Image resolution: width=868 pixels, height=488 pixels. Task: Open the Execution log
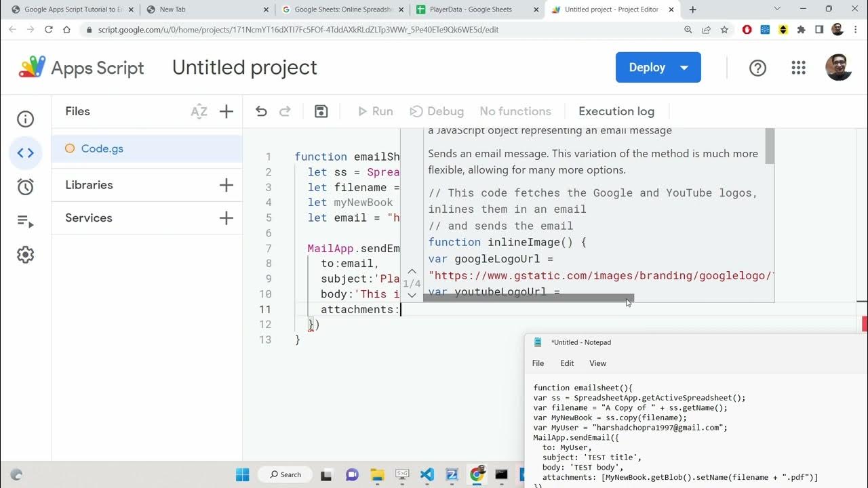(x=616, y=111)
